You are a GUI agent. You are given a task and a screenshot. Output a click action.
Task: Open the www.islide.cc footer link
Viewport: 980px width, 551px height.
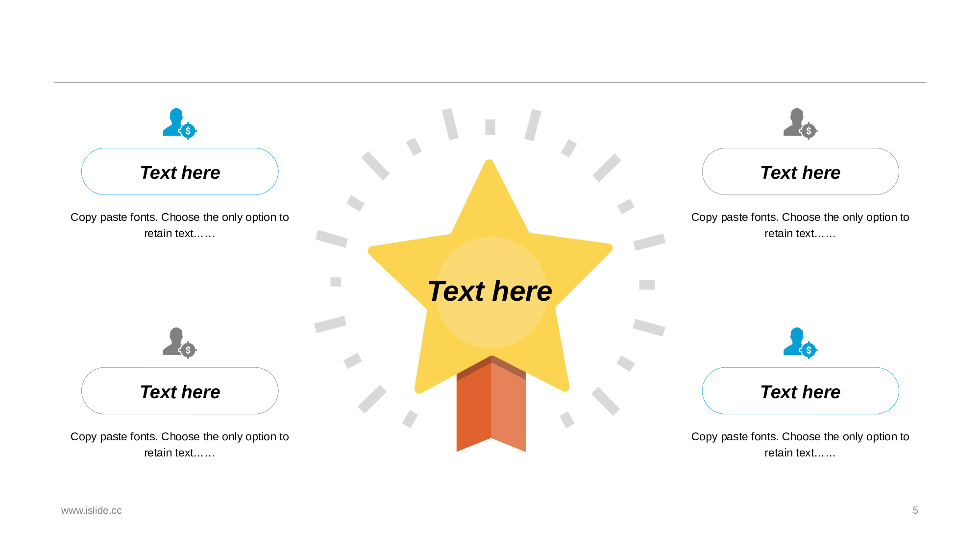(x=92, y=510)
